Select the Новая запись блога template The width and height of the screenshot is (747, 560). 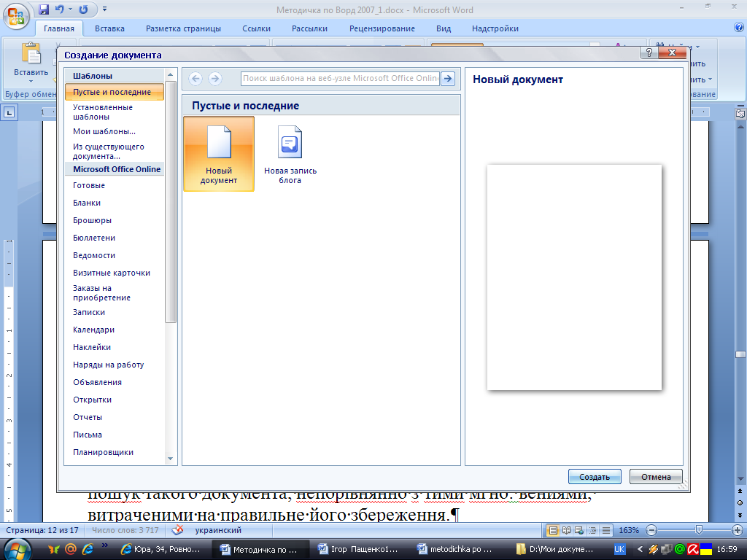pos(290,154)
